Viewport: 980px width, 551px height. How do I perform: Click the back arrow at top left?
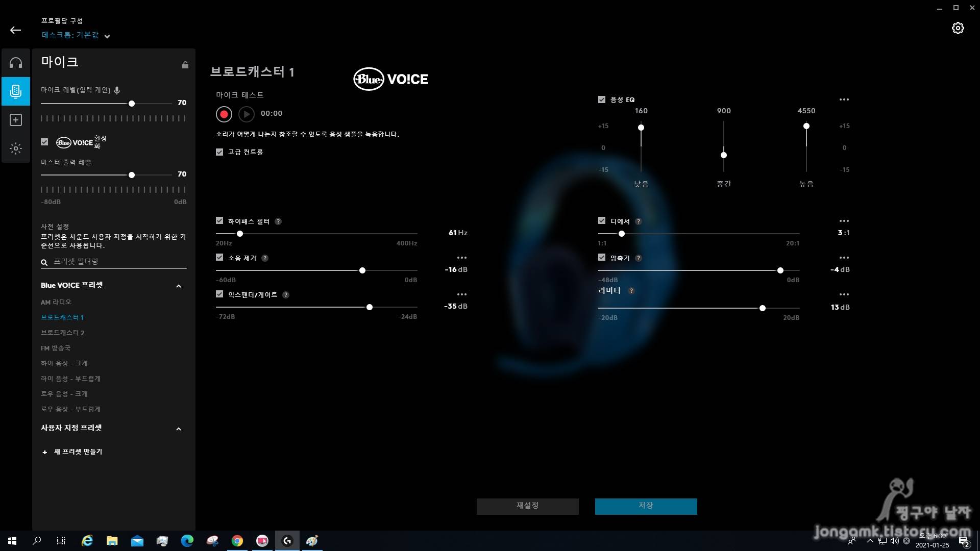point(15,30)
